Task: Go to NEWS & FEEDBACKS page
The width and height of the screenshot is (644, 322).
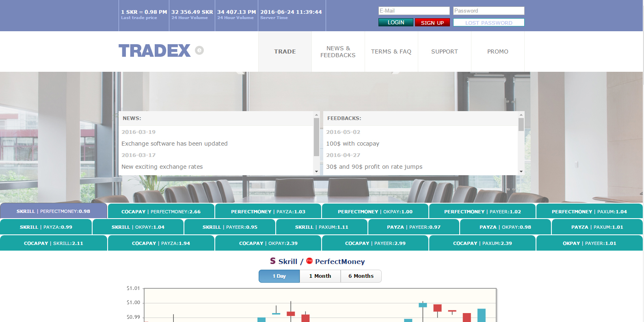Action: point(338,52)
